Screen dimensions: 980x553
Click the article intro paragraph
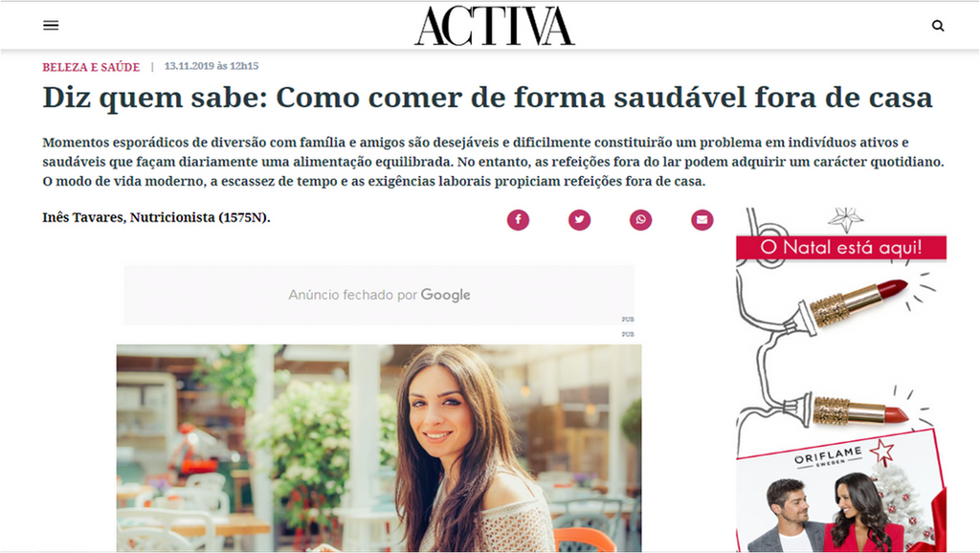point(493,162)
